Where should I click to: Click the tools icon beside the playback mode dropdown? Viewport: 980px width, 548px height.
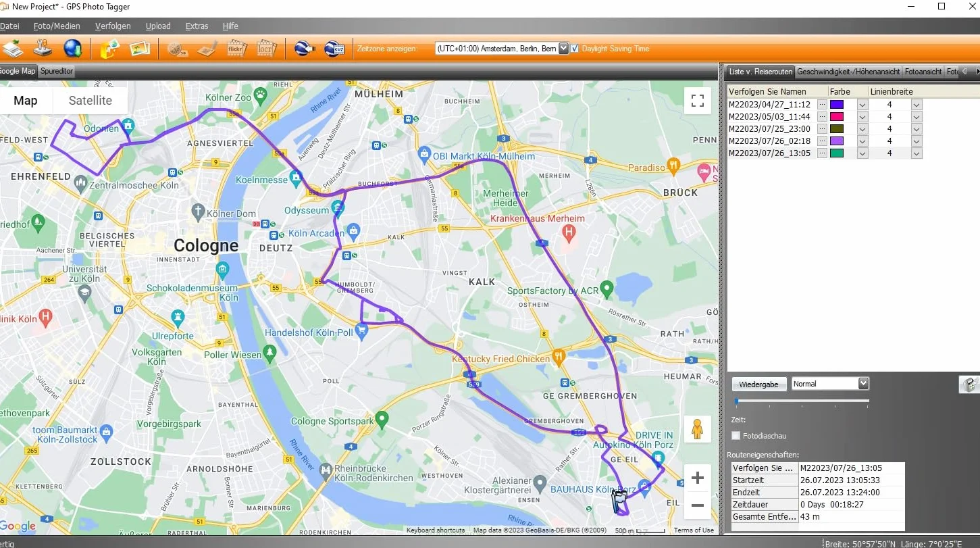[969, 384]
